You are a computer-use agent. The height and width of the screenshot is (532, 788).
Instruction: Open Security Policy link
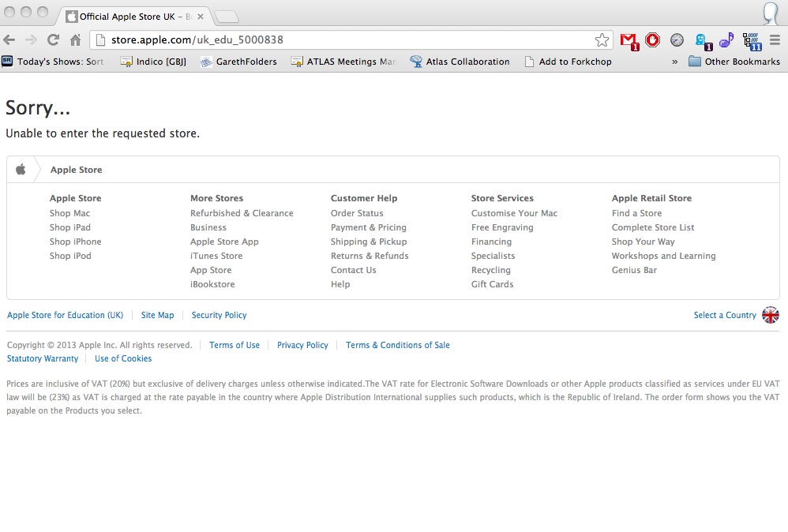coord(219,315)
